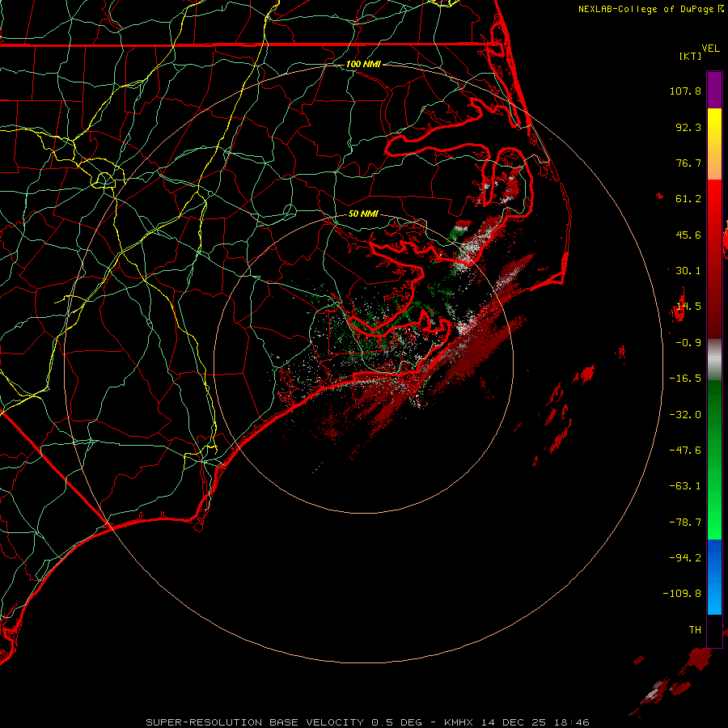Click the [KT] units label
The width and height of the screenshot is (728, 728).
click(691, 56)
